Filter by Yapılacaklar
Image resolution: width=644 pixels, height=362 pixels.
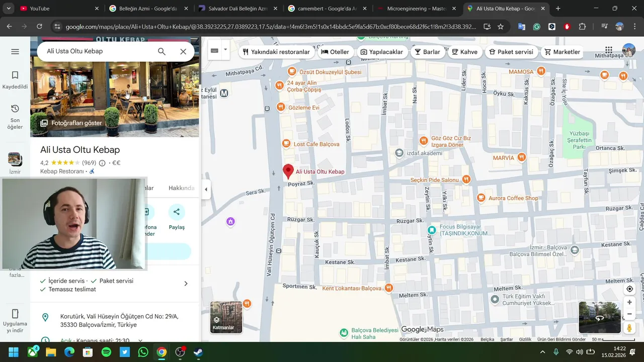382,52
